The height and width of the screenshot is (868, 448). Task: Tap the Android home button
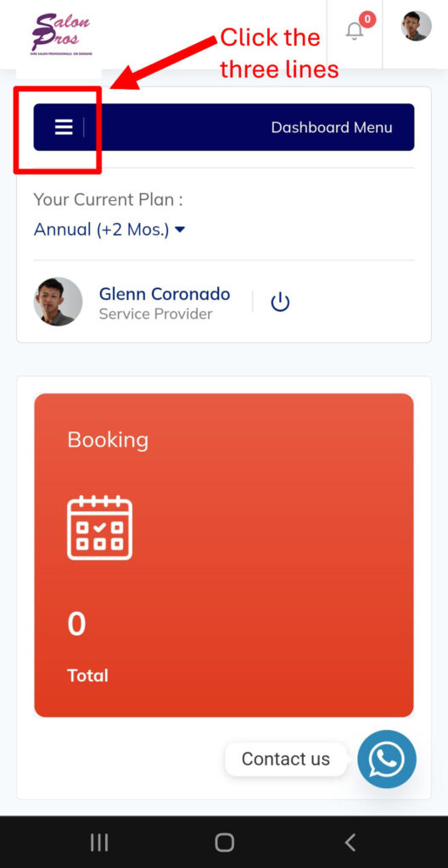(x=224, y=843)
